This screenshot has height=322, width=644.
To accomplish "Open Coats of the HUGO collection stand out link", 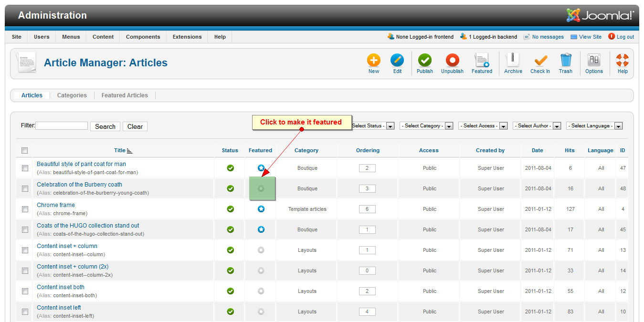I will click(x=88, y=226).
